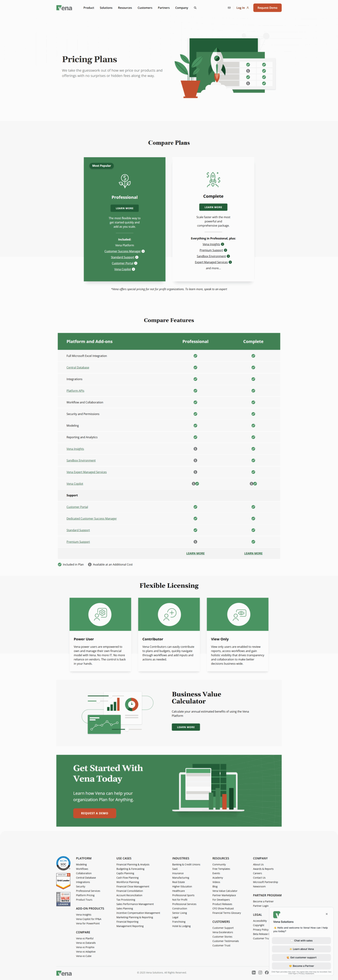Screen dimensions: 338x980
Task: Click Learn More on the Professional plan card
Action: pyautogui.click(x=125, y=208)
